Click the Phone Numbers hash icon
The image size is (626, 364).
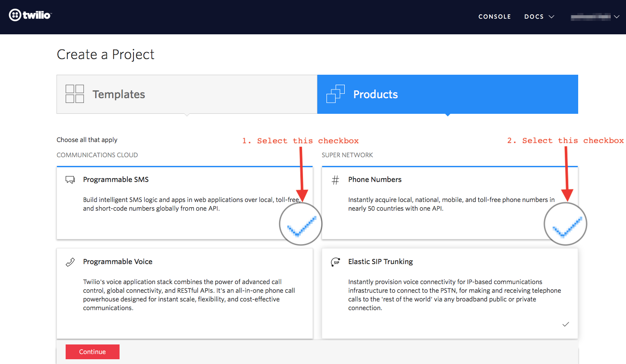tap(335, 180)
